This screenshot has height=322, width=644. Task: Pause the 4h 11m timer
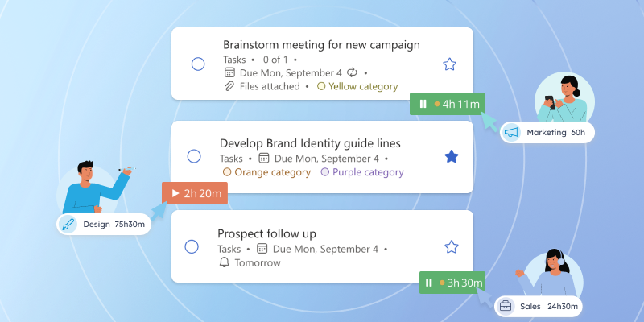coord(422,104)
